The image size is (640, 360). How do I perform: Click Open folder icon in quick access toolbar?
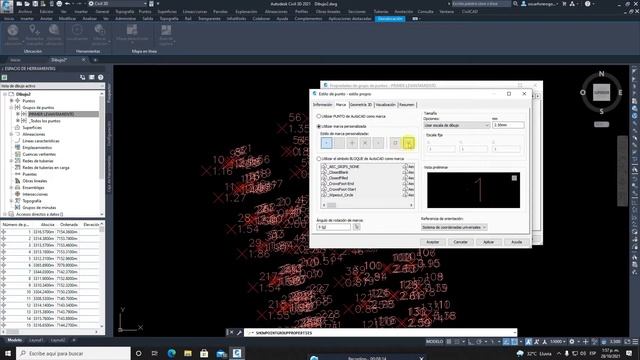pos(27,4)
